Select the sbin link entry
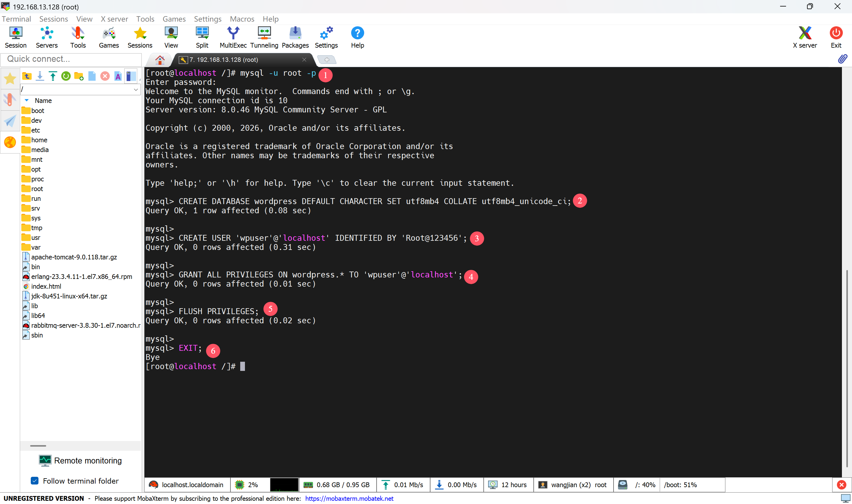 click(x=33, y=335)
